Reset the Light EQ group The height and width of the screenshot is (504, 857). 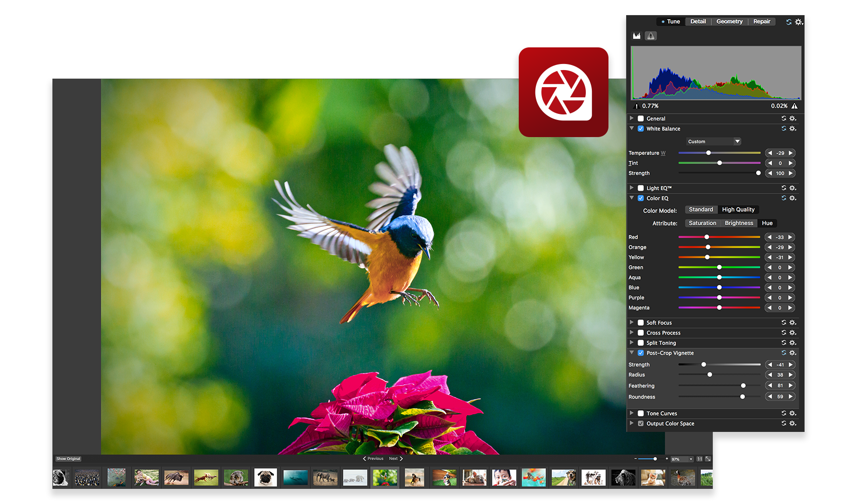(784, 188)
